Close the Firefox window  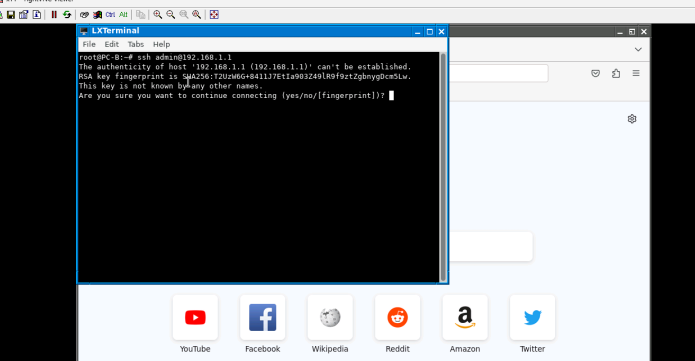(x=644, y=31)
